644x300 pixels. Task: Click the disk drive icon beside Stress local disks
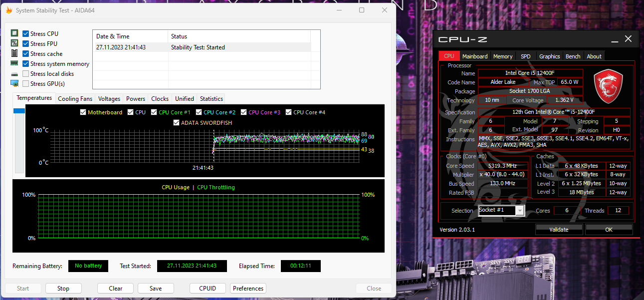point(14,74)
